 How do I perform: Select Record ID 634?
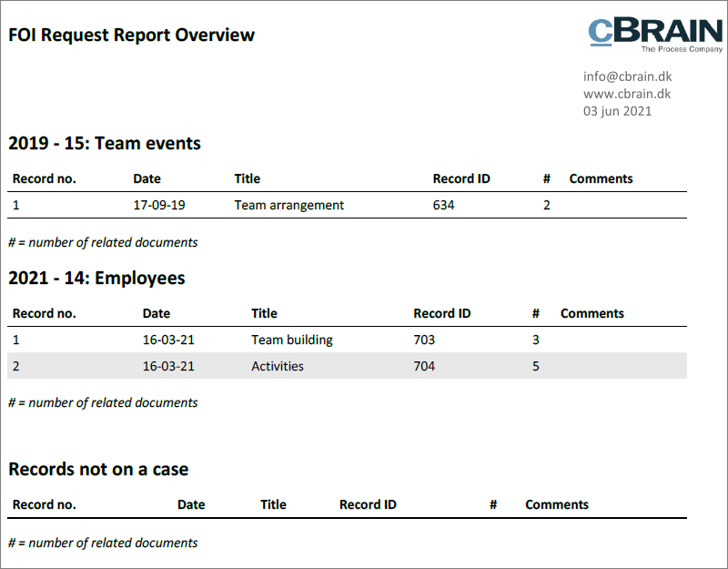tap(443, 205)
